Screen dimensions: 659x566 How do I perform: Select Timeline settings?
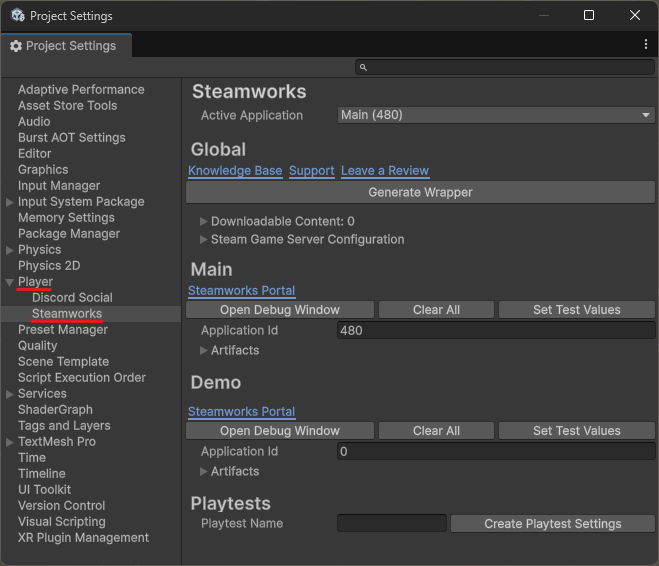(x=42, y=474)
